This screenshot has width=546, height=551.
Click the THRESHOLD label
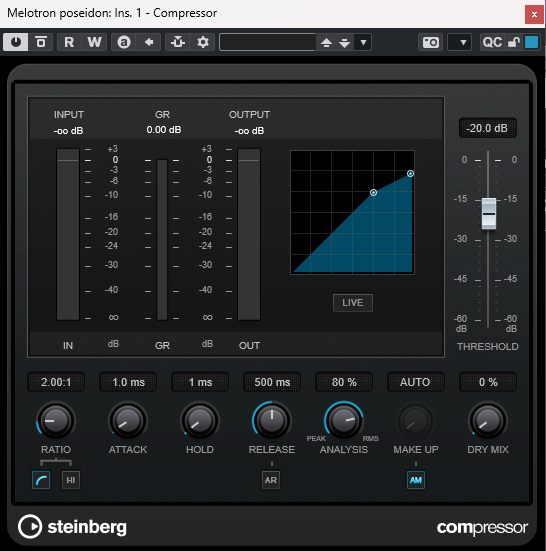point(488,347)
